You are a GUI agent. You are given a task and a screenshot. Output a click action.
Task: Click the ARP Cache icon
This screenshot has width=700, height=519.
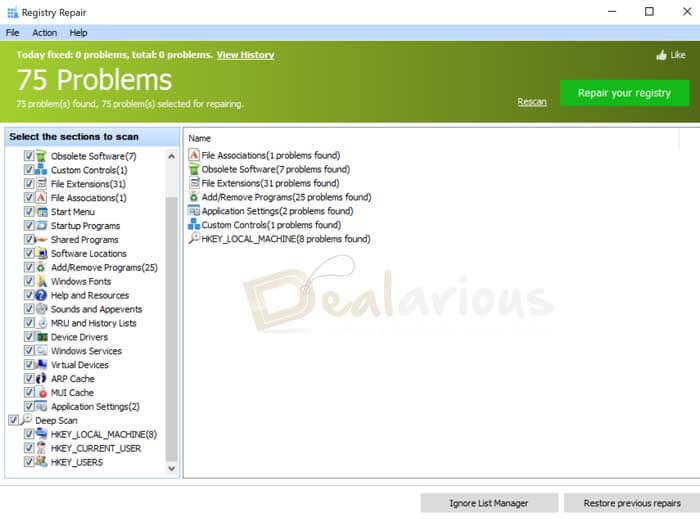click(41, 378)
